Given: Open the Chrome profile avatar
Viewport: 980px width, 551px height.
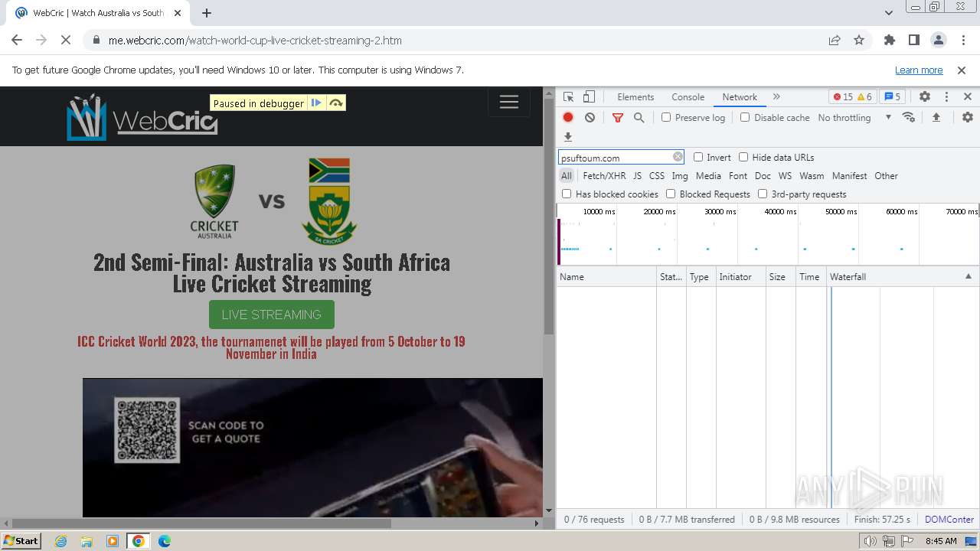Looking at the screenshot, I should (939, 41).
